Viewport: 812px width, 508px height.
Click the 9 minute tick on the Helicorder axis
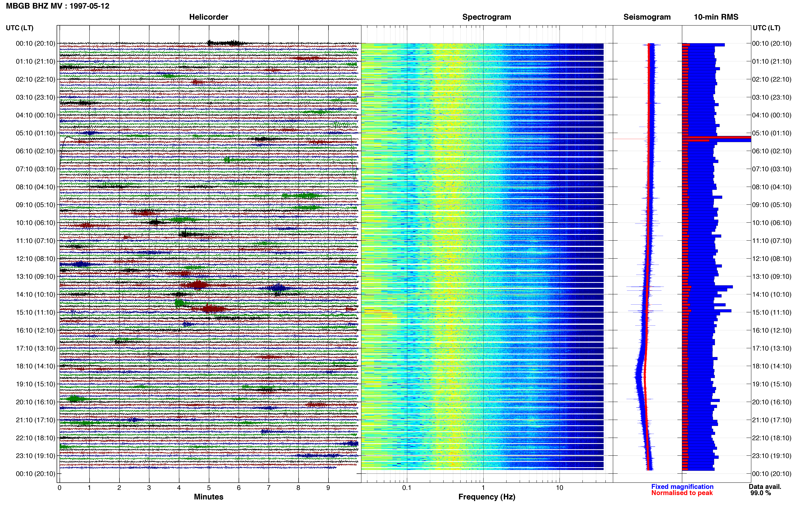pos(328,487)
